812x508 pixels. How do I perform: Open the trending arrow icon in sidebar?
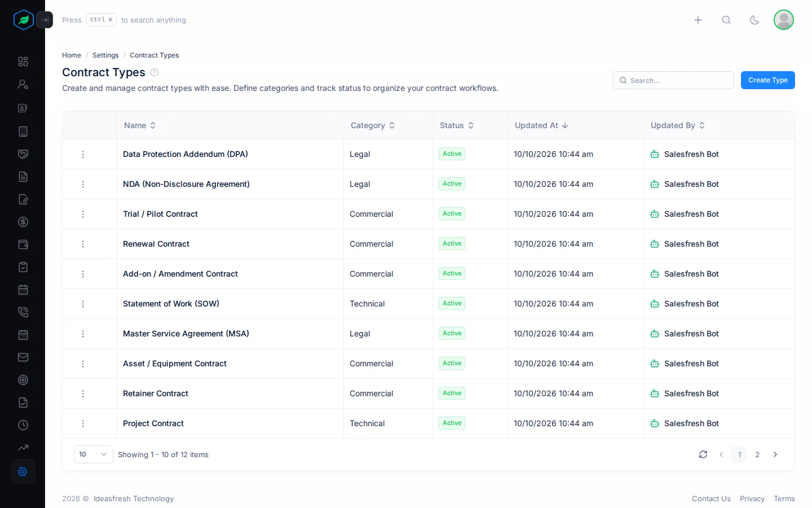click(23, 448)
